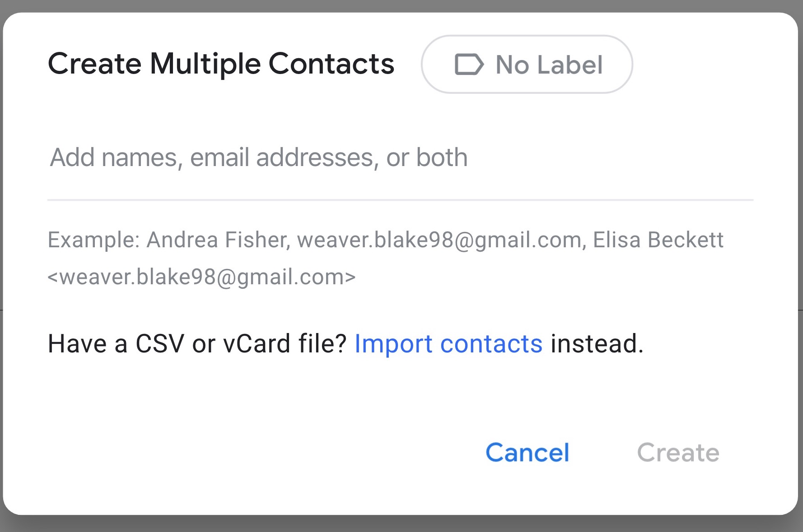This screenshot has height=532, width=803.
Task: Dismiss the dialog with the blue Cancel button
Action: [527, 452]
